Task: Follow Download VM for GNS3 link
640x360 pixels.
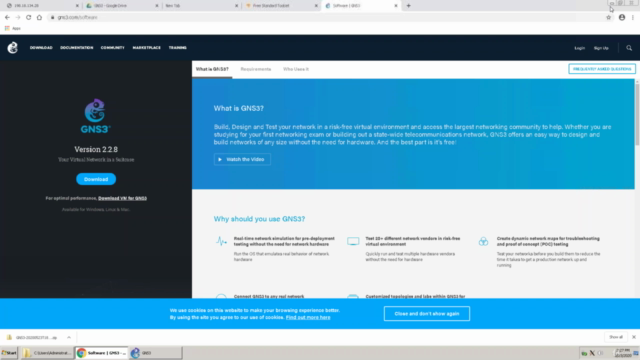Action: pos(122,198)
